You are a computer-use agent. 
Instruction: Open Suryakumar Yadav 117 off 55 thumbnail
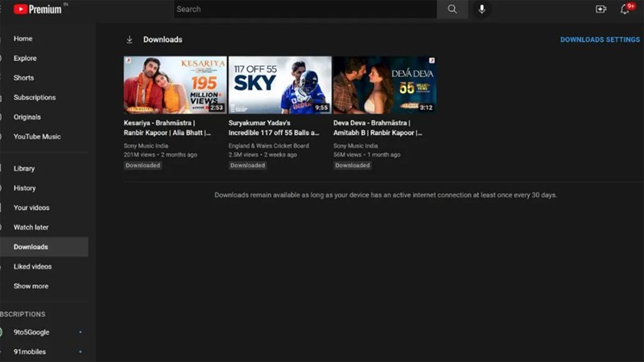(279, 84)
